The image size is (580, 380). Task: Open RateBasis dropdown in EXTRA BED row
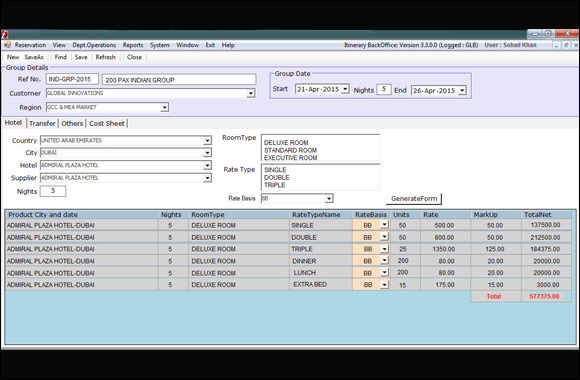[x=384, y=285]
